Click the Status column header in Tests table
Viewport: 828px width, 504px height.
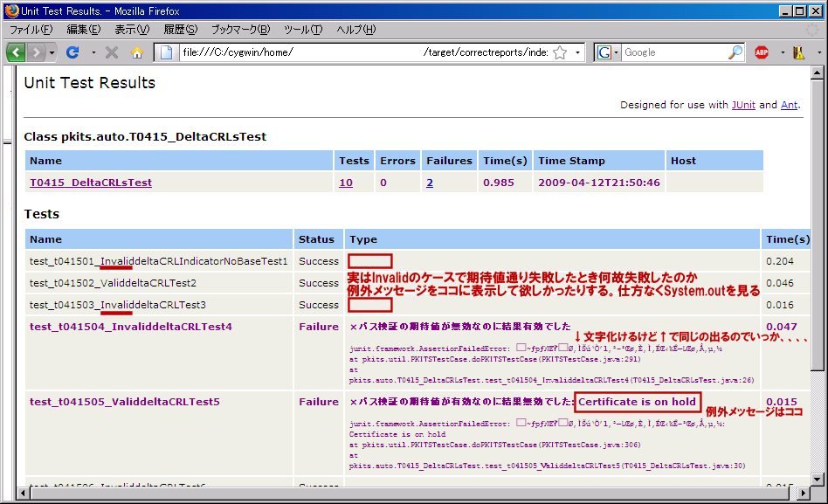tap(319, 239)
